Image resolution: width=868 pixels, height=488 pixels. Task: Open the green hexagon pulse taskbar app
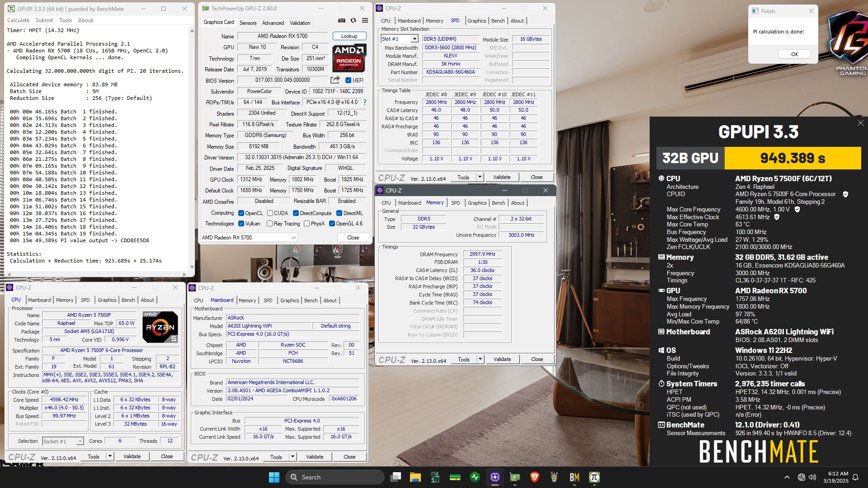point(475,477)
